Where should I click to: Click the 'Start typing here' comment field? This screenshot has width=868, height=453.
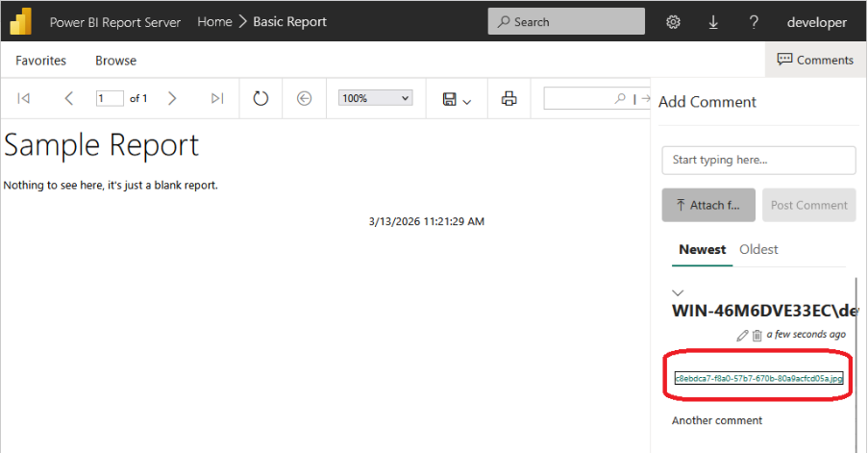point(758,160)
